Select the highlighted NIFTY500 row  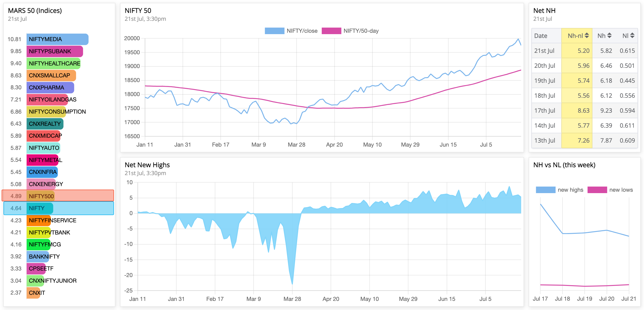coord(58,196)
